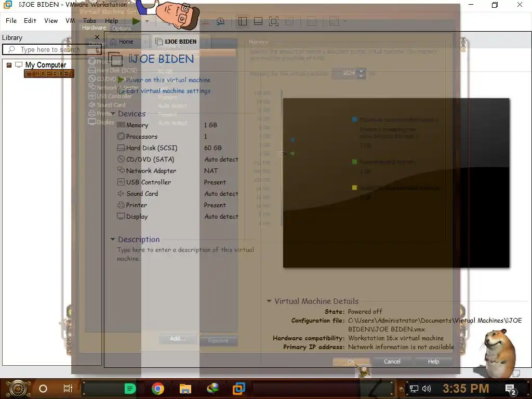Click the Remove hardware button
This screenshot has height=399, width=532.
point(218,341)
